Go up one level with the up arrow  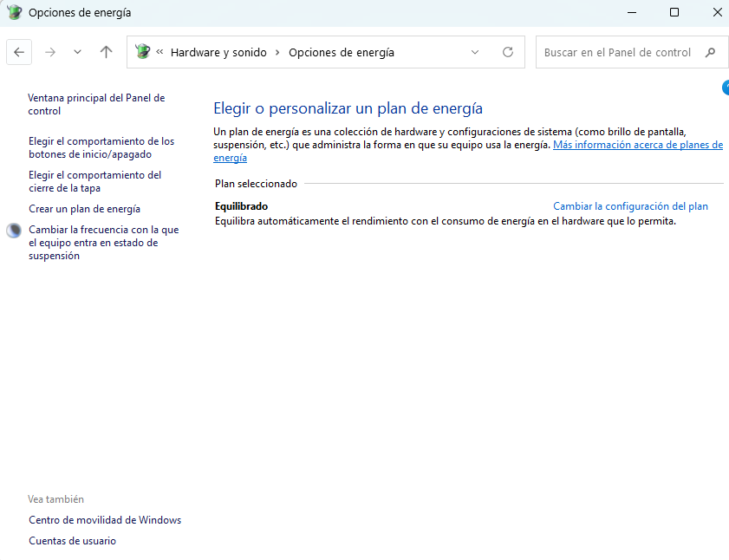click(106, 52)
